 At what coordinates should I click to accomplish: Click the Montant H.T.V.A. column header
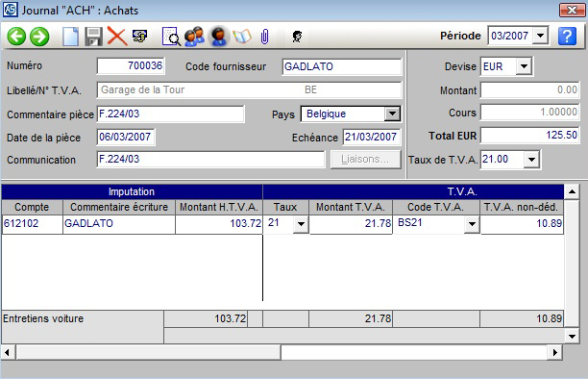tap(219, 207)
